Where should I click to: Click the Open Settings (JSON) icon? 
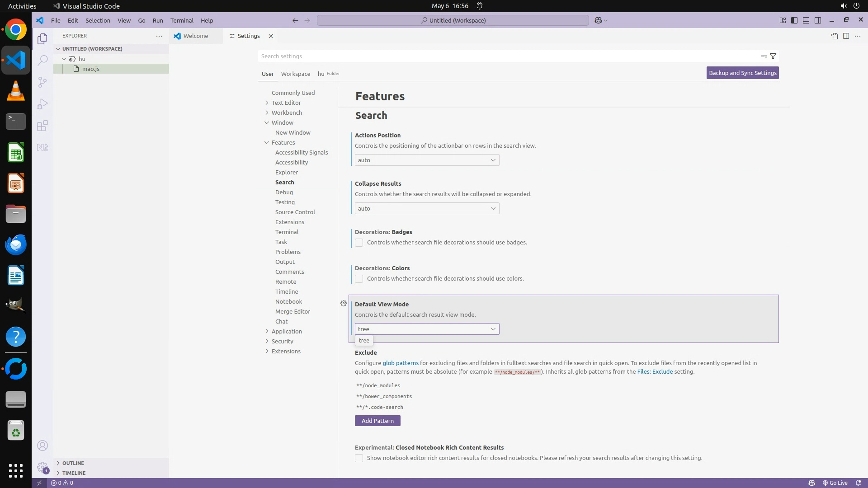tap(834, 36)
